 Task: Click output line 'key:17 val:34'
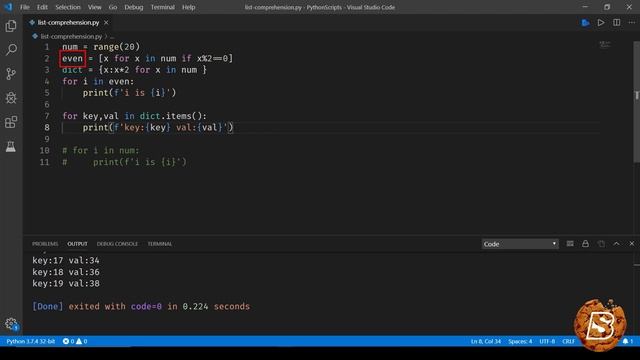point(66,260)
